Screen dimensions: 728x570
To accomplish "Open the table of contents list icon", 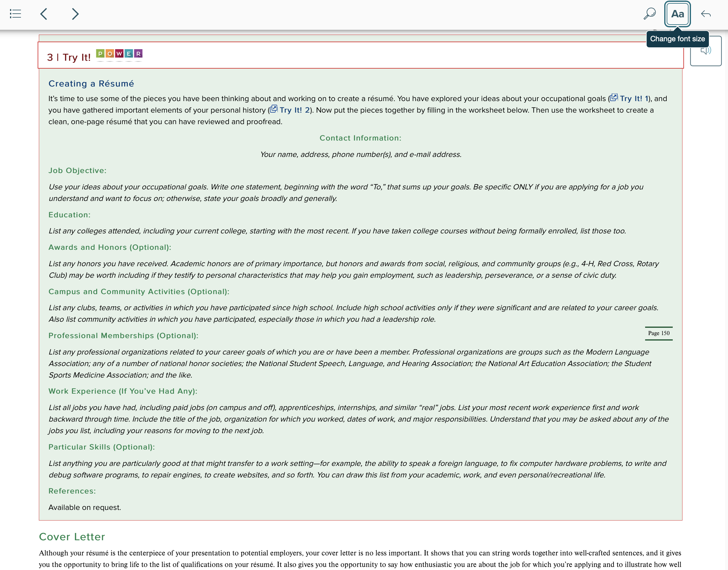I will point(15,14).
